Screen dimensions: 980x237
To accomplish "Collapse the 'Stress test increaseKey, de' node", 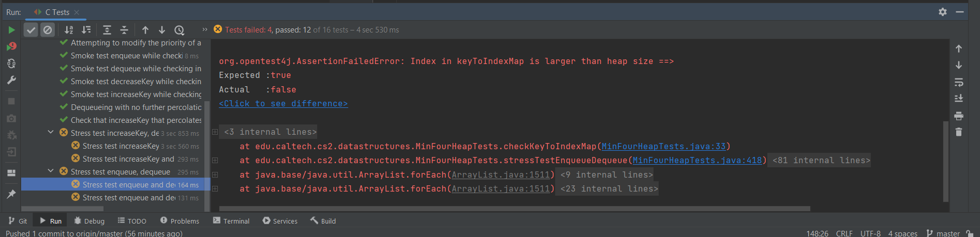I will [x=51, y=132].
